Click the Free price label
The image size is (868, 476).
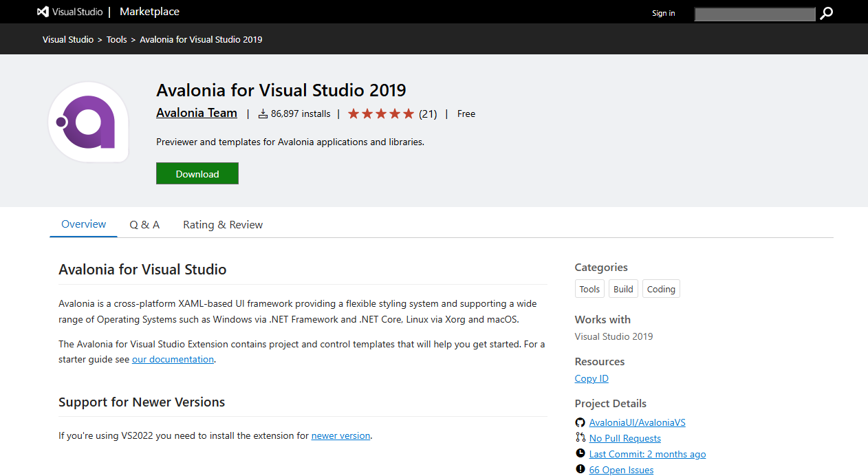click(466, 113)
